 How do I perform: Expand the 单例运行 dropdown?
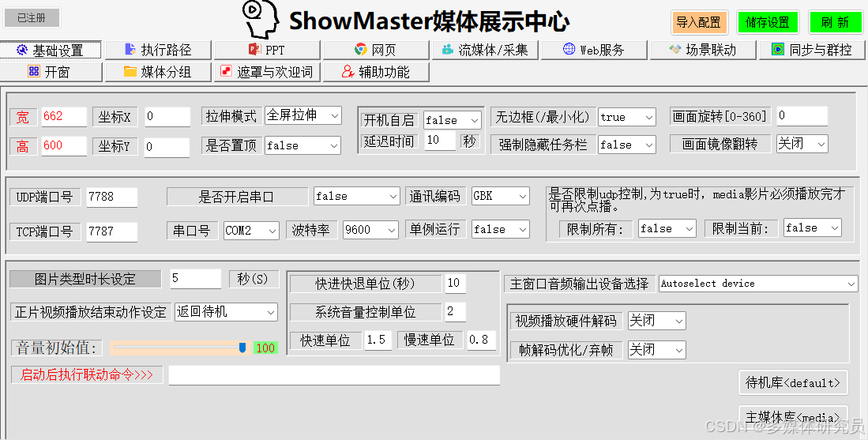pos(501,229)
